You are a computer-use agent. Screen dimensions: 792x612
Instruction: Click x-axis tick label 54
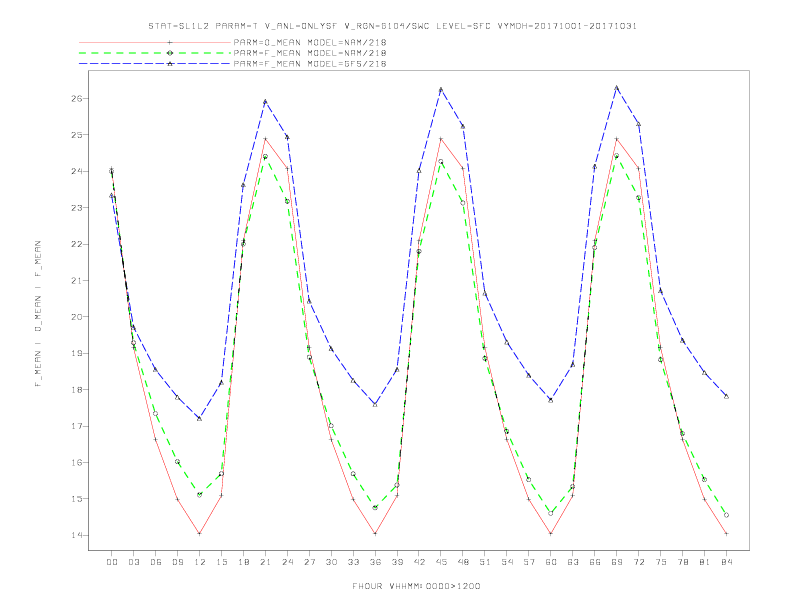(x=507, y=562)
